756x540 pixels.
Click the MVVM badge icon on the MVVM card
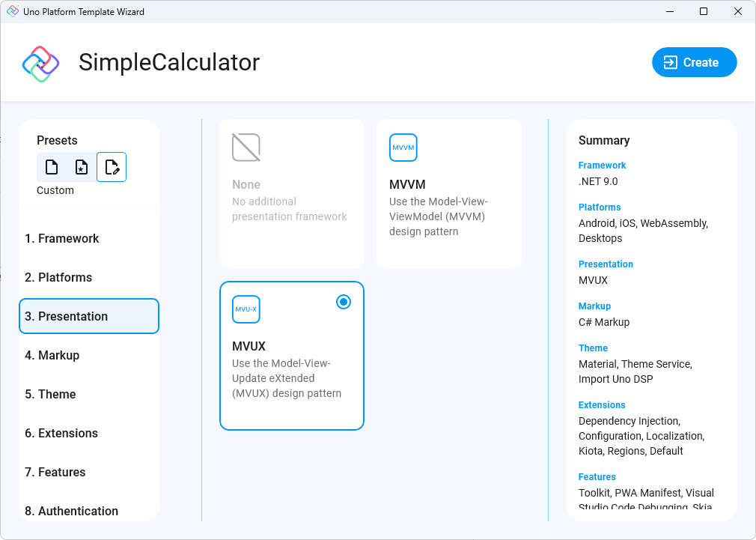click(x=403, y=148)
